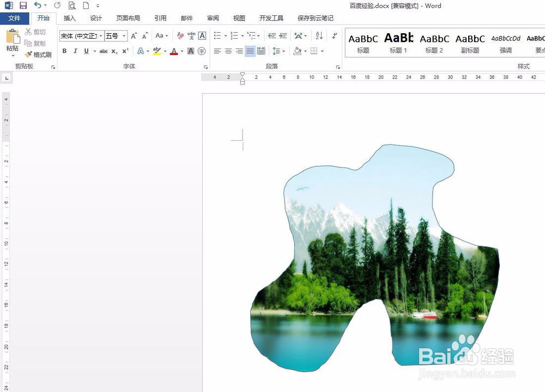
Task: Open the 开发工具 tab
Action: [271, 18]
